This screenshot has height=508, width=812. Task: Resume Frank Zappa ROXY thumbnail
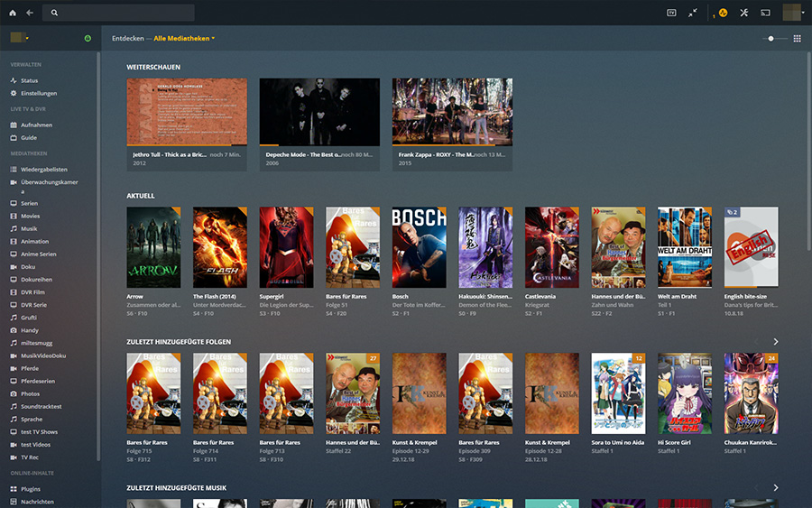pyautogui.click(x=452, y=112)
